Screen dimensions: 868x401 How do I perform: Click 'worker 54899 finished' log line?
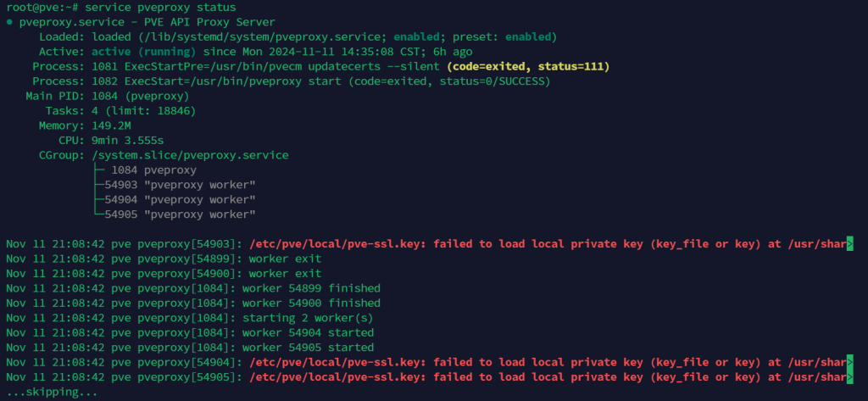click(x=193, y=288)
